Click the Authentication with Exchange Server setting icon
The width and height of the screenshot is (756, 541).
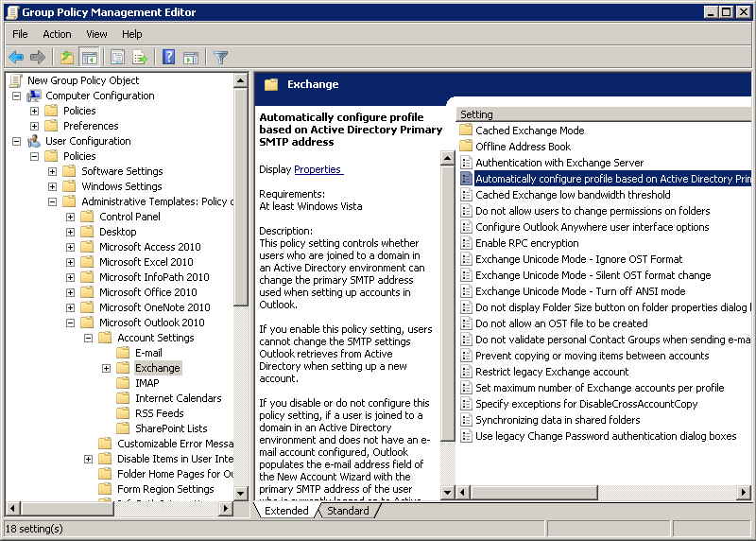coord(466,163)
